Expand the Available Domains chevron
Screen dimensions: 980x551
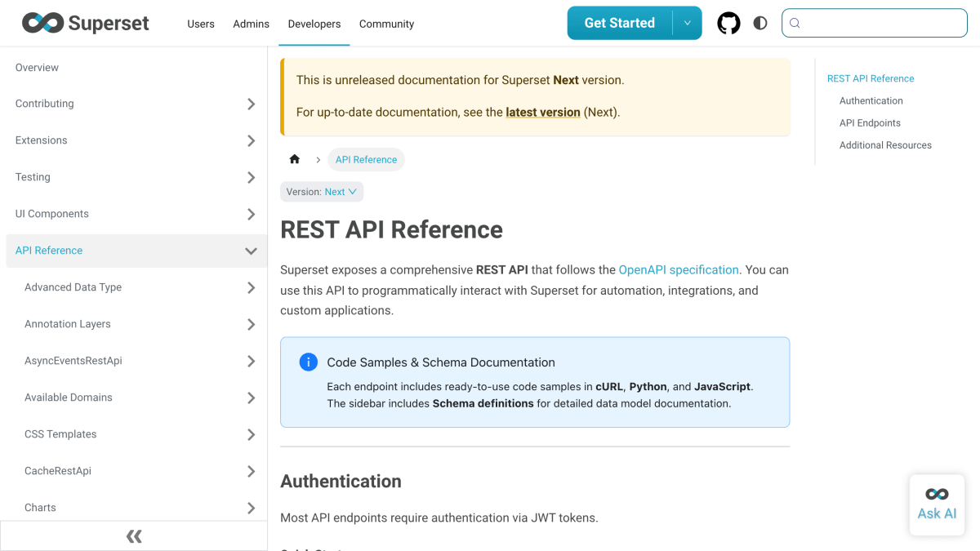coord(251,398)
